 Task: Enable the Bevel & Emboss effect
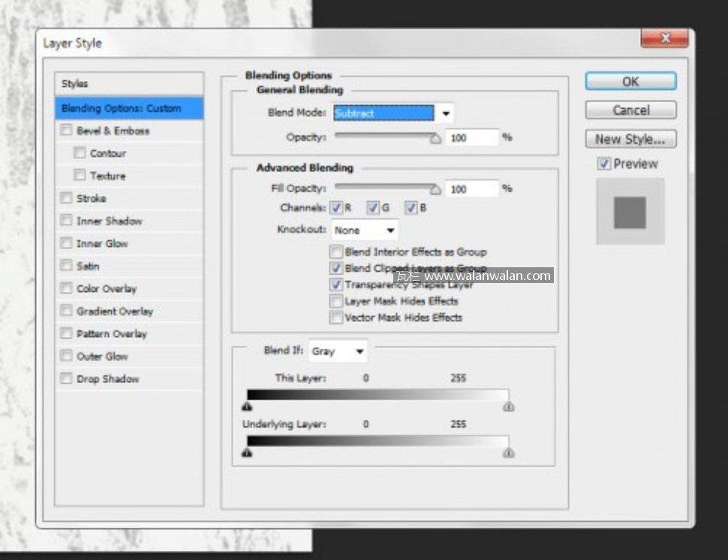point(66,131)
